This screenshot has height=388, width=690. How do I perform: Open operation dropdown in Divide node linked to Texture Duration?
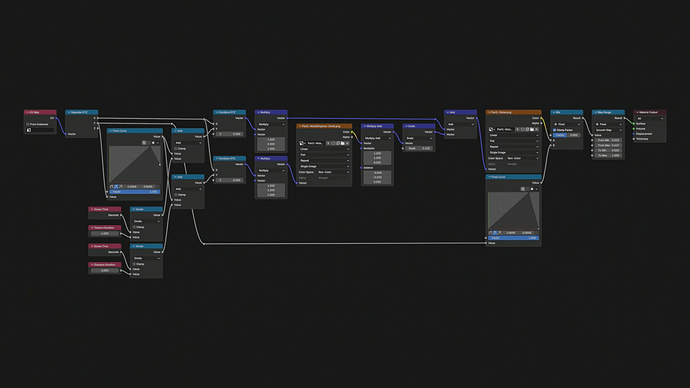pos(147,221)
